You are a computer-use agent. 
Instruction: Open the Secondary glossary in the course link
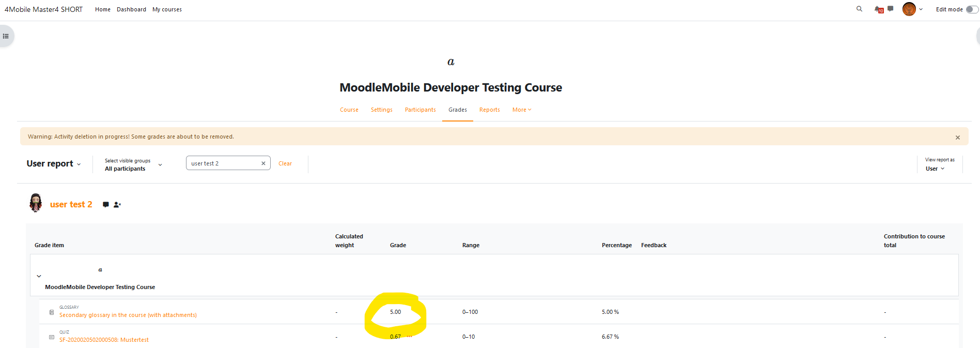pyautogui.click(x=128, y=315)
